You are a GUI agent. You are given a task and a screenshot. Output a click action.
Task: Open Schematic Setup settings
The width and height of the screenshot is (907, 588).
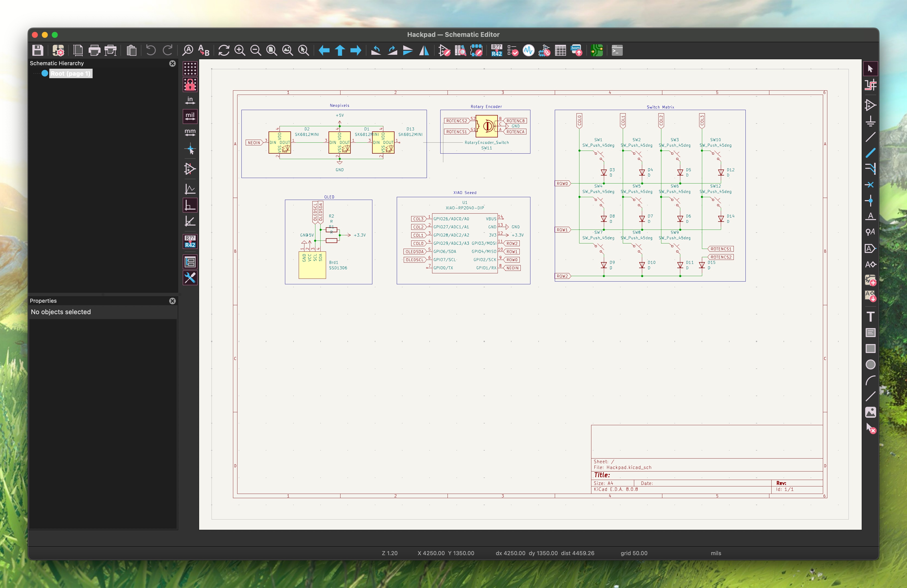coord(58,50)
